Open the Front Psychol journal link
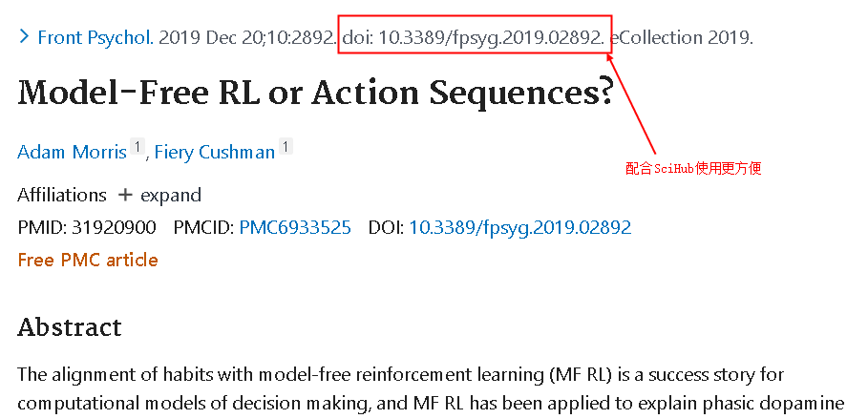Screen dimensions: 868x419 pos(95,38)
